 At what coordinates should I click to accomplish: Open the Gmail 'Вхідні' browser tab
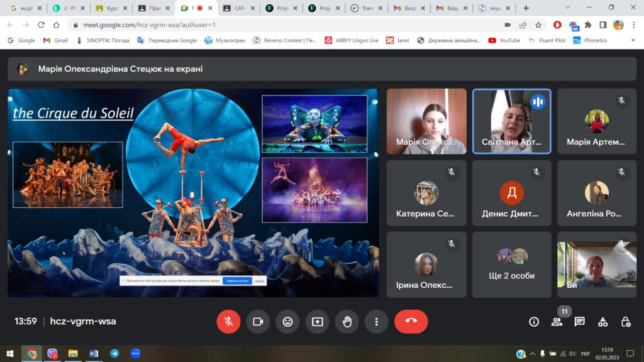452,8
